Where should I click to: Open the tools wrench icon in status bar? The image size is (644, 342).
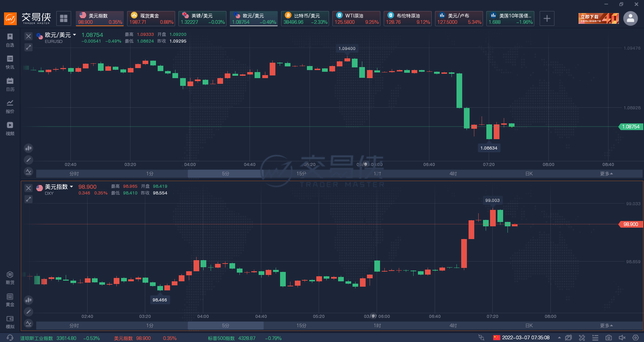tap(582, 338)
